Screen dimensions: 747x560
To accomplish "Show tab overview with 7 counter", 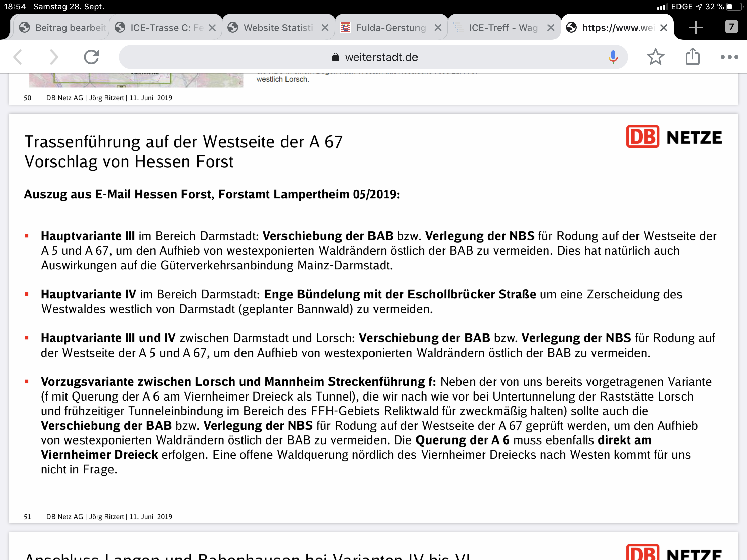I will [x=731, y=27].
